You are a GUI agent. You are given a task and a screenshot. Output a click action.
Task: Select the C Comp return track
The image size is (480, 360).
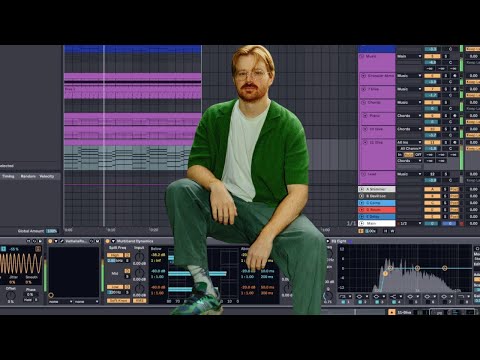pos(377,203)
